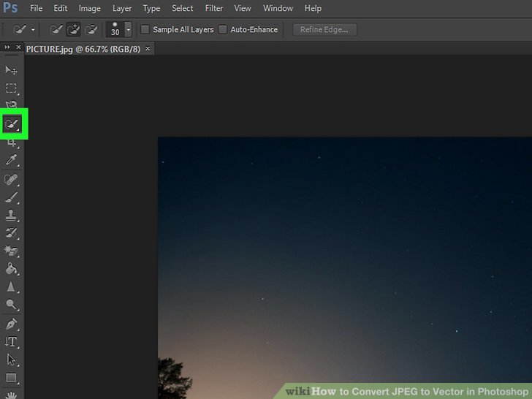Switch to PICTURE.jpg document tab
532x399 pixels.
coord(83,49)
